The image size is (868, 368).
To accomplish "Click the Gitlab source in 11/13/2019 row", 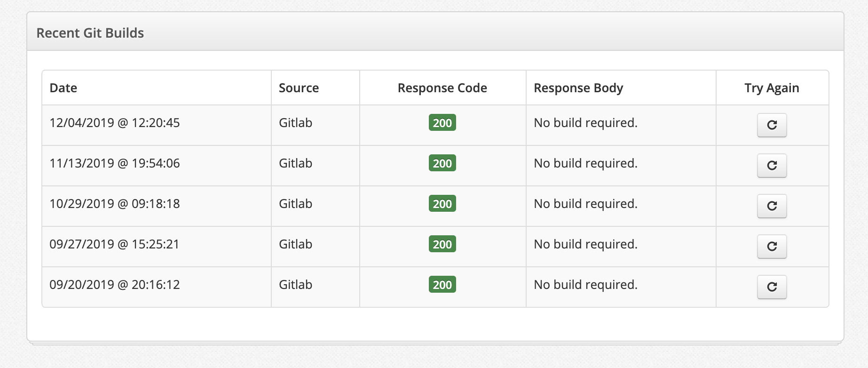I will click(295, 163).
